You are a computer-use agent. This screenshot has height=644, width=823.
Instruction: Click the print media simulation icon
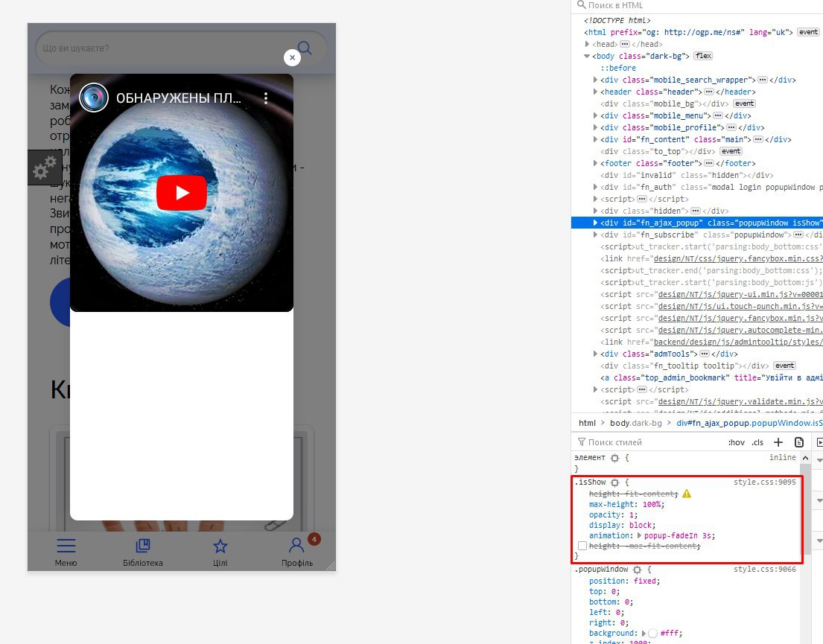pos(799,442)
